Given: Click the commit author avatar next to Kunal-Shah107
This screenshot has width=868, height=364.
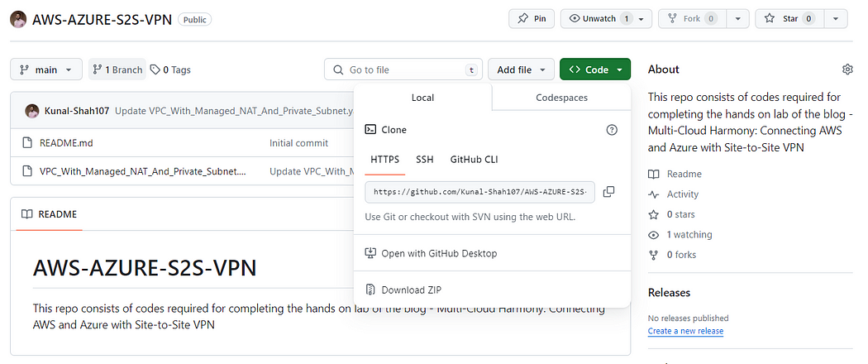Looking at the screenshot, I should [x=32, y=110].
